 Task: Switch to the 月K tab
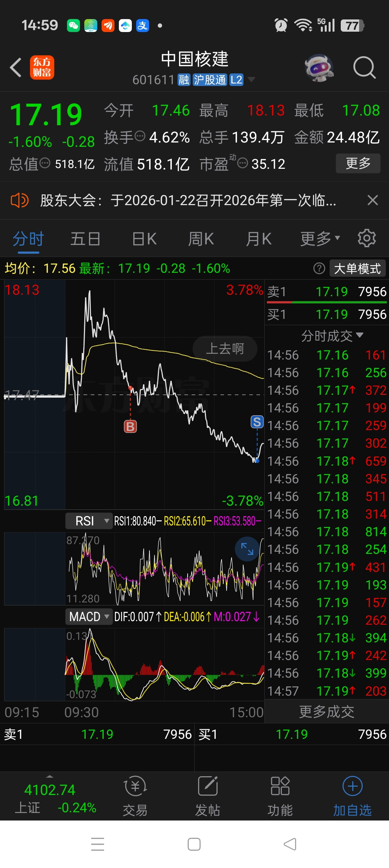pyautogui.click(x=258, y=239)
